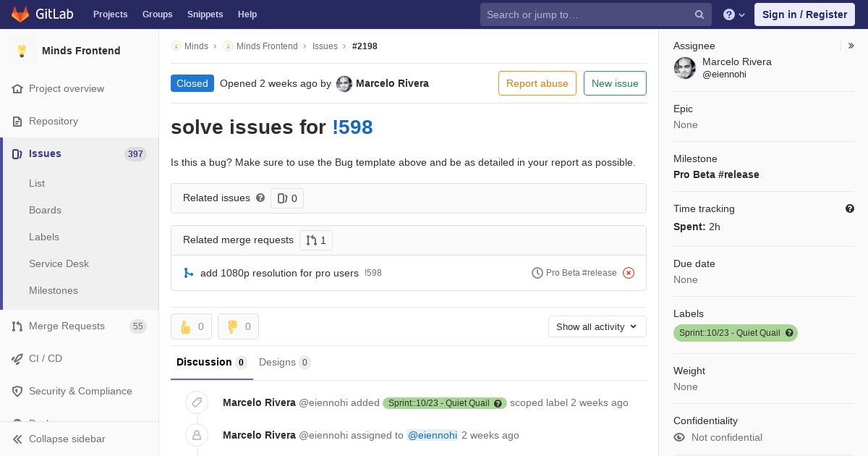The height and width of the screenshot is (456, 868).
Task: Click the Not confidential eye icon
Action: pyautogui.click(x=679, y=437)
